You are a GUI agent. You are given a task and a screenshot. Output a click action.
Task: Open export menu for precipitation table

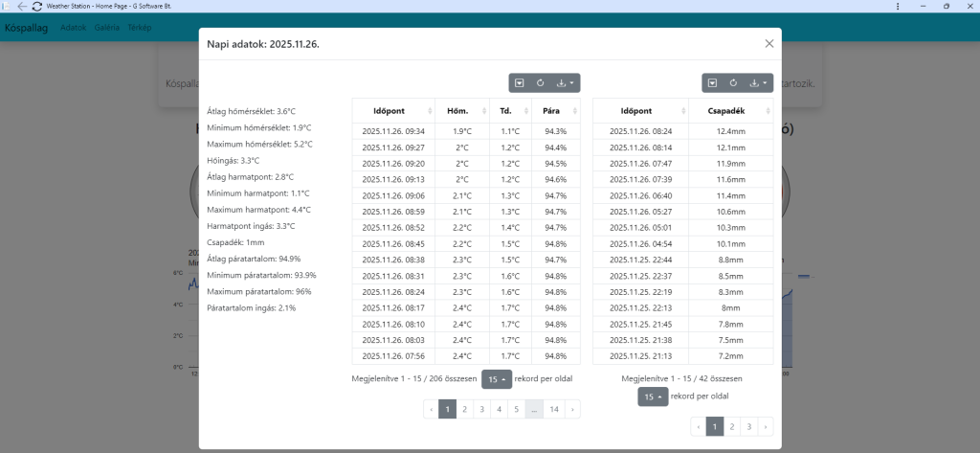[758, 83]
